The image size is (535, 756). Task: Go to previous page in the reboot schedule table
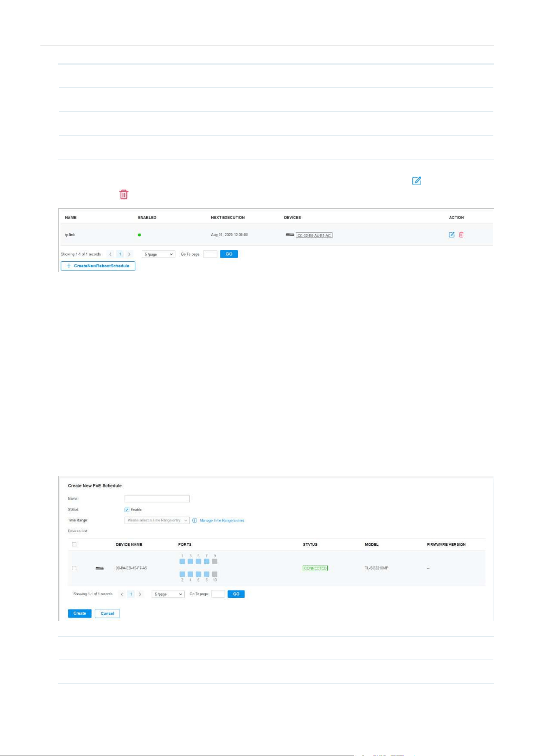(x=110, y=254)
